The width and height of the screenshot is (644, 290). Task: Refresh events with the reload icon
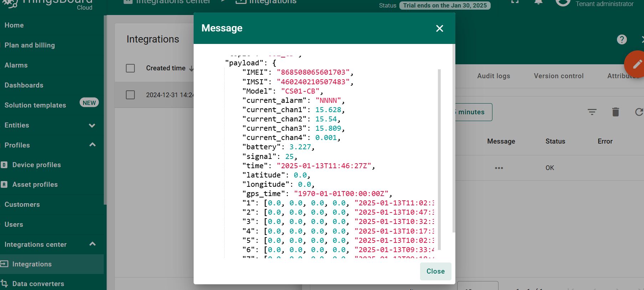639,112
